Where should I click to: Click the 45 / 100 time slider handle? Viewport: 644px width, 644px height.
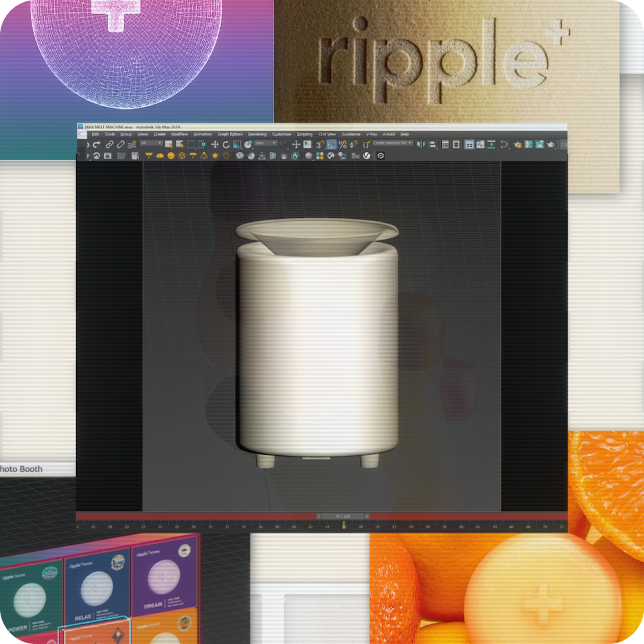click(342, 516)
